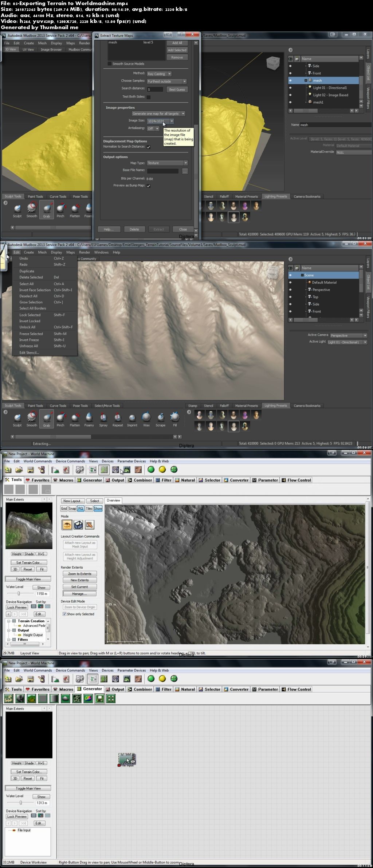Open the Windows menu in Mudbox
Viewport: 373px width, 868px height.
click(x=101, y=252)
